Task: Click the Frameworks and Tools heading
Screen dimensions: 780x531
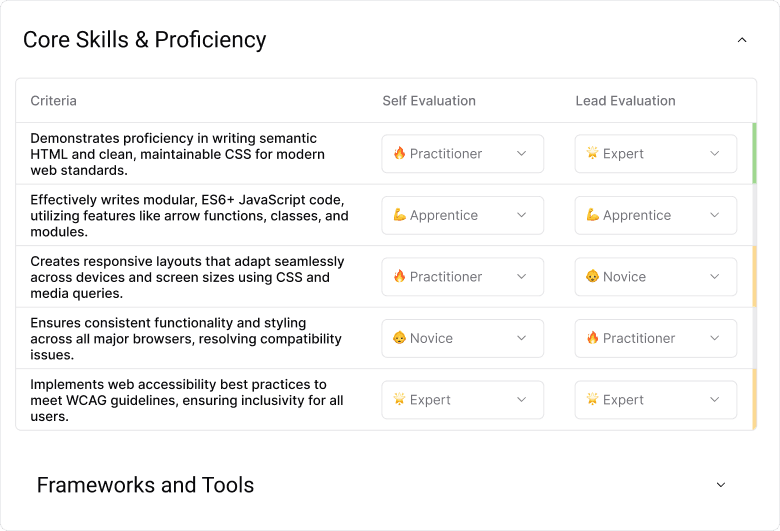Action: pyautogui.click(x=145, y=485)
